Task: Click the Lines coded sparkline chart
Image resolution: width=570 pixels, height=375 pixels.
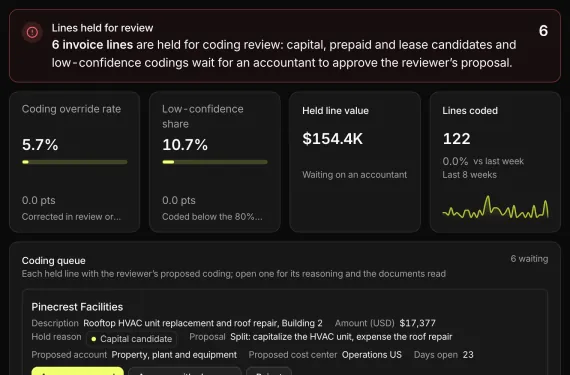Action: [495, 207]
